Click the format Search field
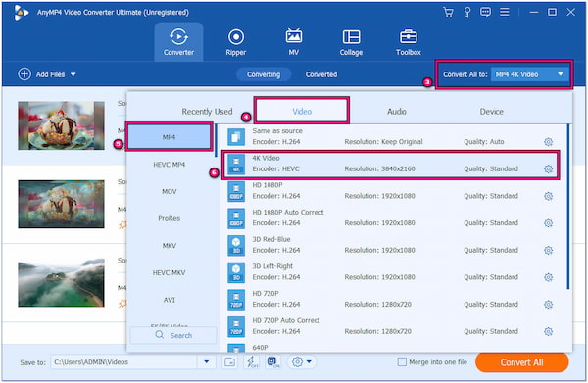The height and width of the screenshot is (383, 588). pyautogui.click(x=173, y=335)
